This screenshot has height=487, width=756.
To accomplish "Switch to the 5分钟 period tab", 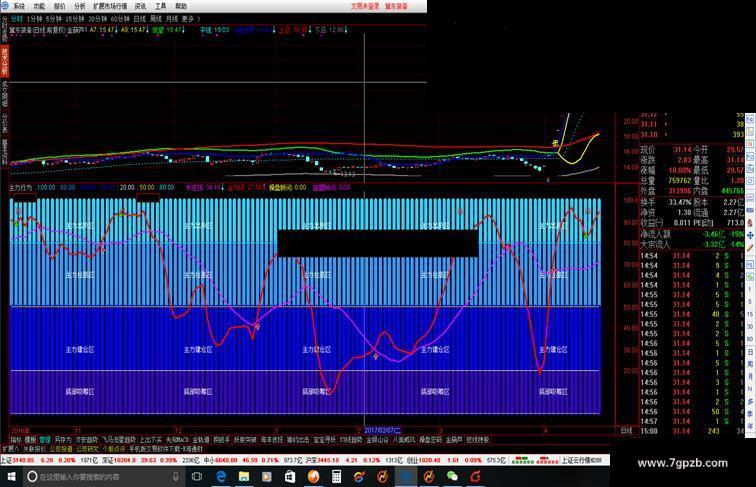I will 54,19.
